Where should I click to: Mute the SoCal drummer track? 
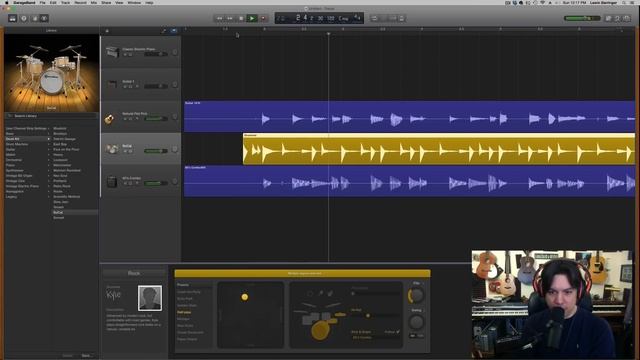125,151
